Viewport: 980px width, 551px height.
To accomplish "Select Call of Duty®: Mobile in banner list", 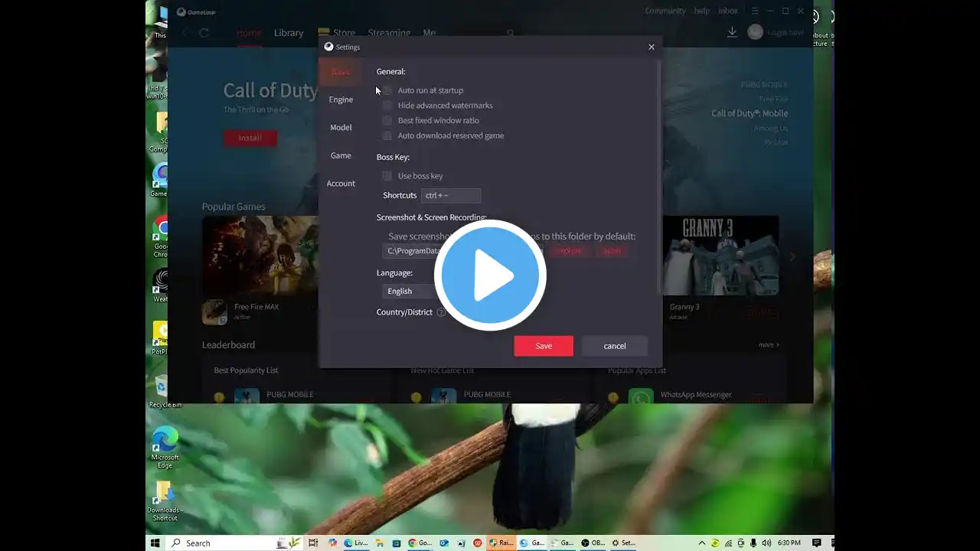I will click(x=750, y=113).
